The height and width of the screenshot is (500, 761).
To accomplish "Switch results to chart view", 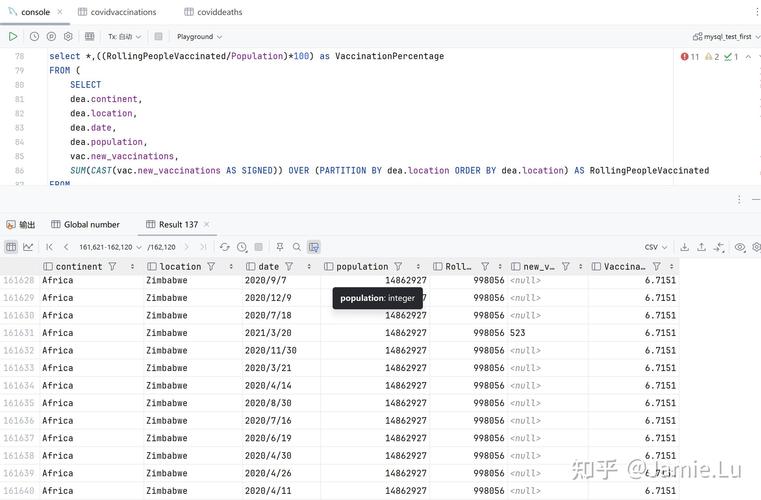I will [x=28, y=247].
